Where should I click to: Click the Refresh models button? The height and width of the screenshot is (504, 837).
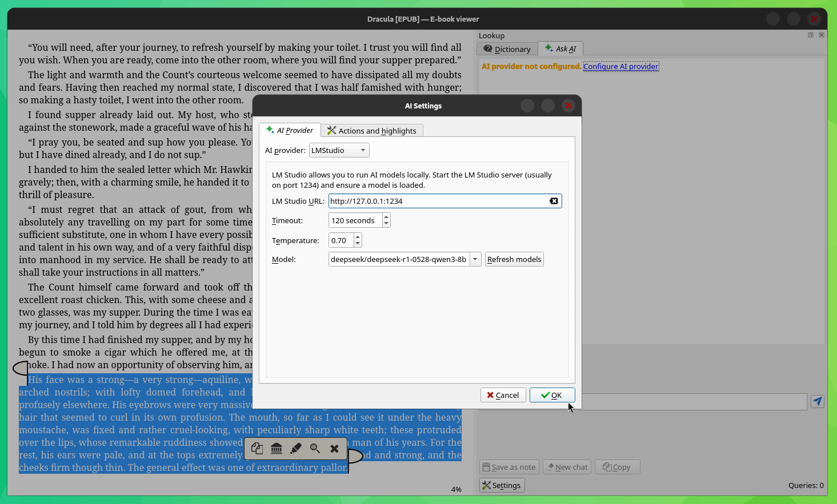tap(514, 259)
